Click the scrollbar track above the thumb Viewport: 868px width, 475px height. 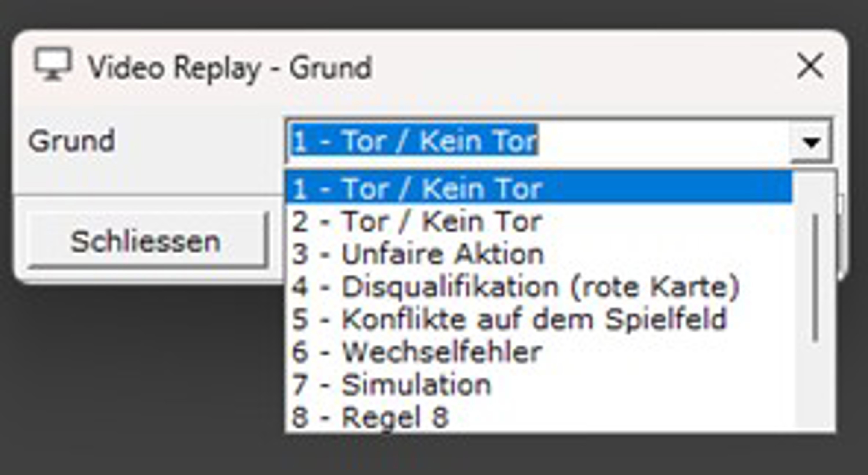point(815,194)
